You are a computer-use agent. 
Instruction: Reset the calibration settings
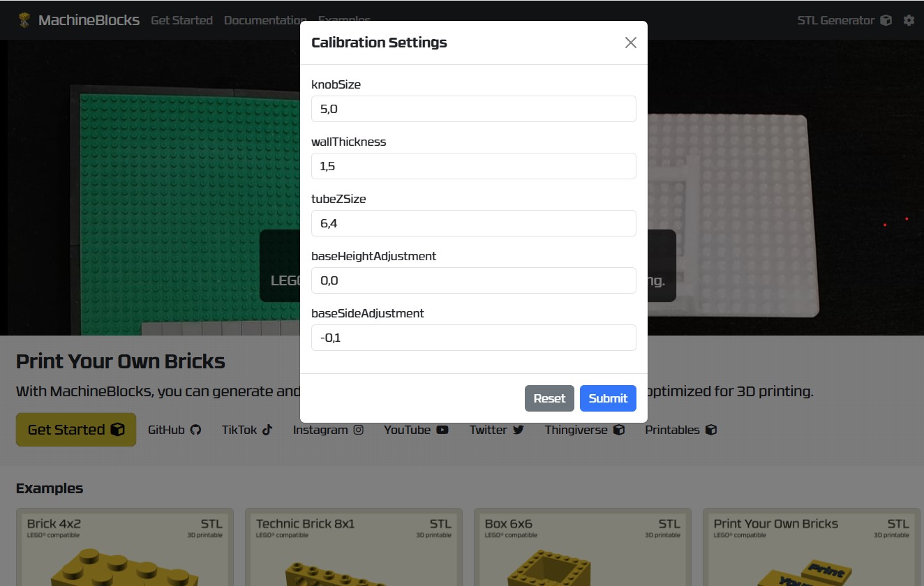[549, 398]
